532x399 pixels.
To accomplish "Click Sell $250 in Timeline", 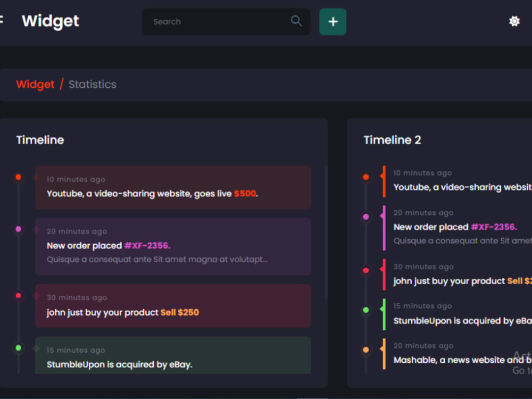I will (179, 312).
